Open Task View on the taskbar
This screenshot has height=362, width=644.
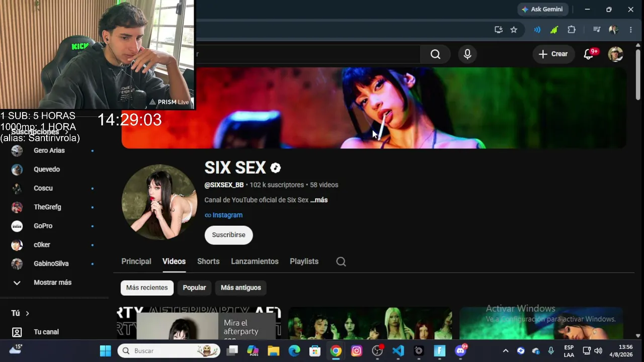click(x=232, y=350)
